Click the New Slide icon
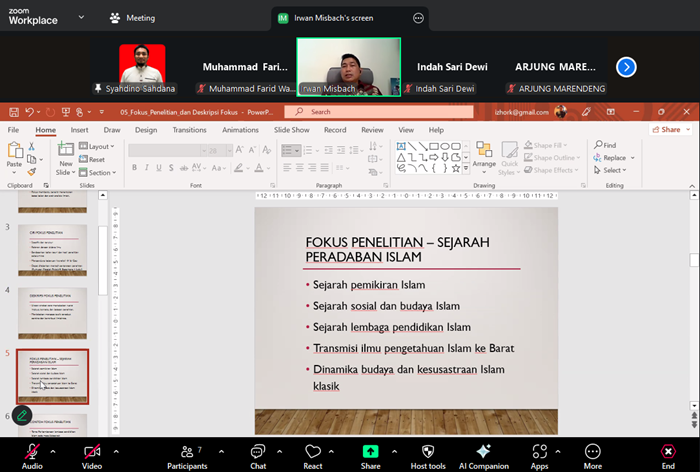This screenshot has width=700, height=472. click(66, 149)
